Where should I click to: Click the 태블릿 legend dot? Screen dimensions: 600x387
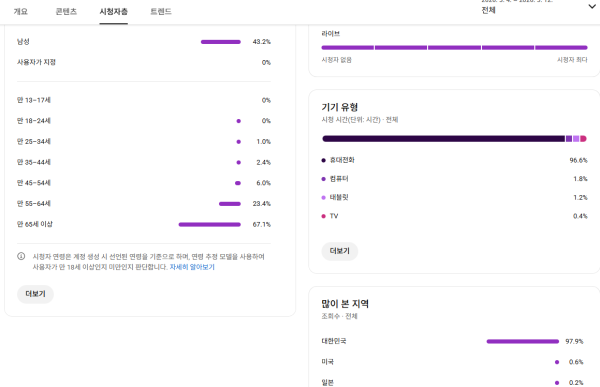coord(323,198)
